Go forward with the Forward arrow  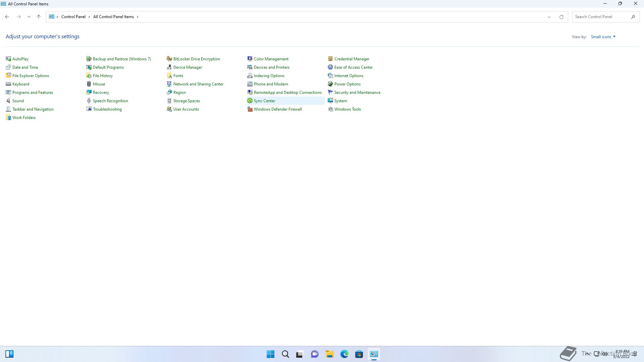pos(19,17)
